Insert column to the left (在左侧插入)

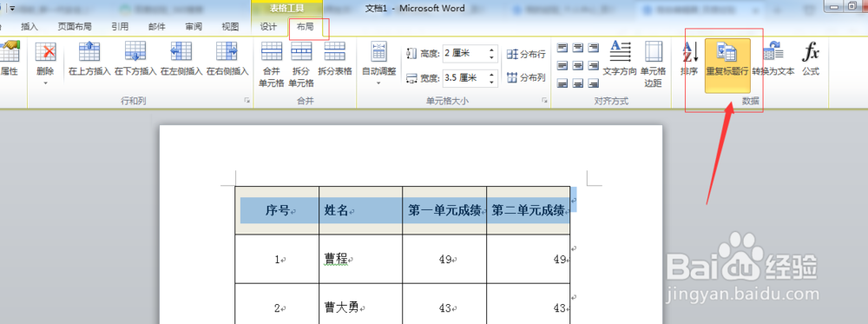[181, 58]
